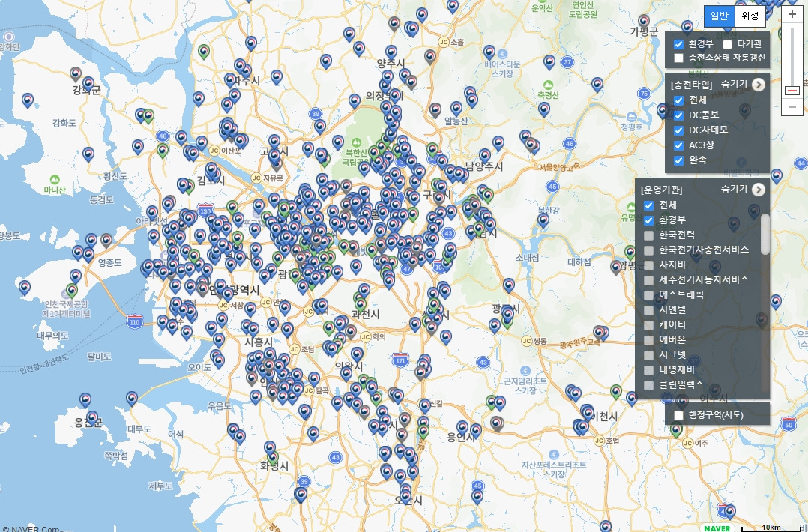Check the 클린일렉스 operator box
Image resolution: width=808 pixels, height=532 pixels.
point(649,384)
